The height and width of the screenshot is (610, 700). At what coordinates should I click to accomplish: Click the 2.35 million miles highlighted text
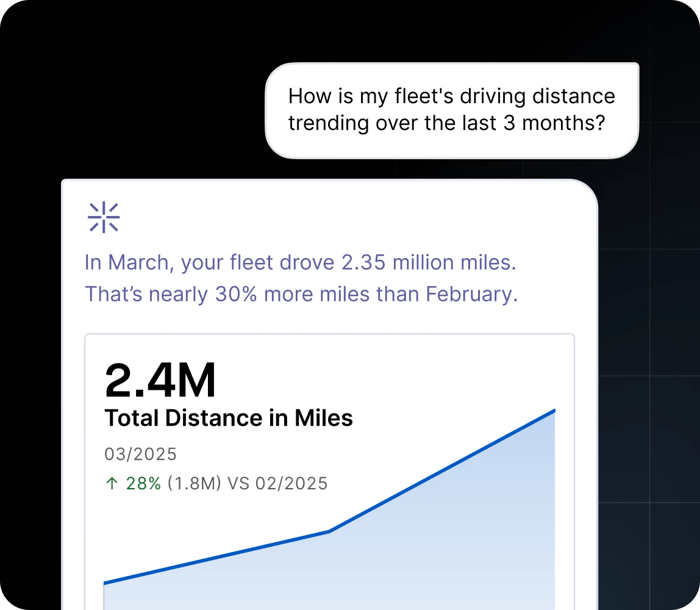(x=427, y=262)
